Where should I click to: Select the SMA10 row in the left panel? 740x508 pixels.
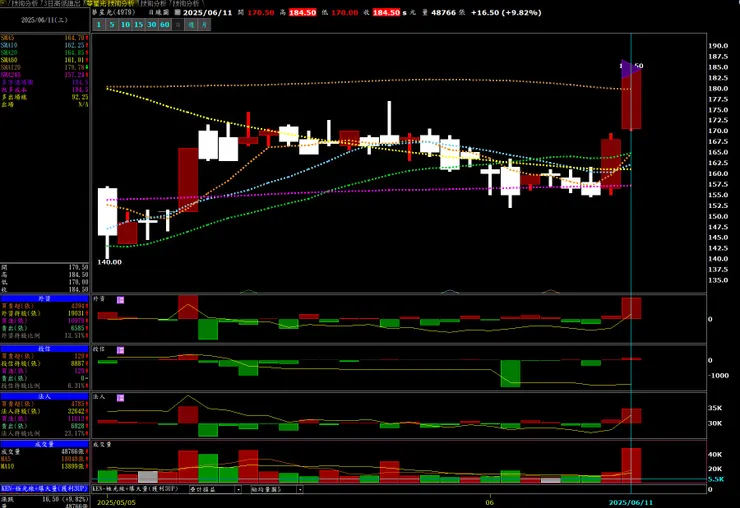click(44, 45)
